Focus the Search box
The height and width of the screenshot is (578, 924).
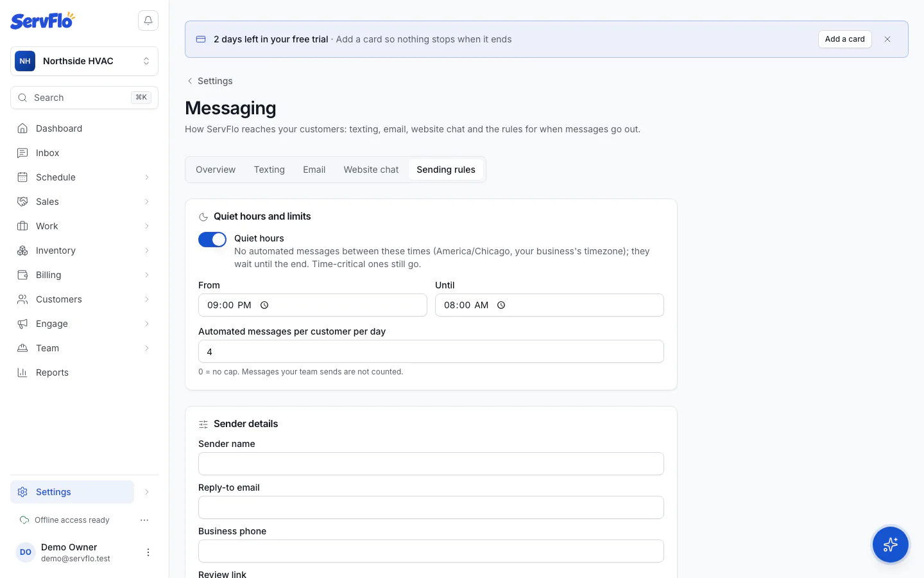point(84,98)
